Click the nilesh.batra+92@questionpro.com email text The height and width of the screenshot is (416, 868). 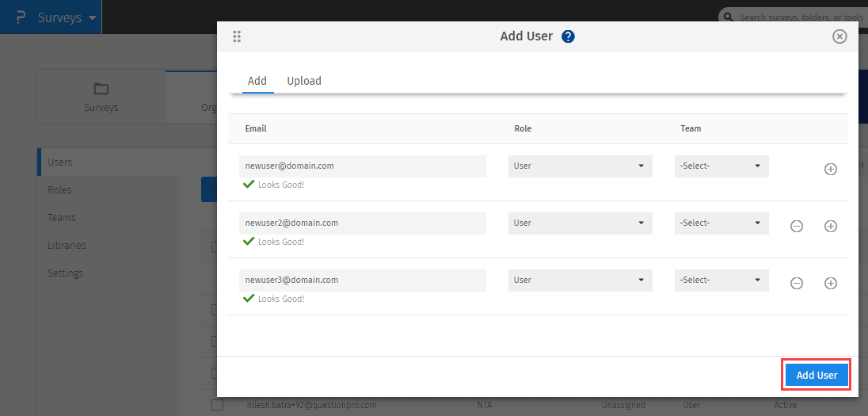tap(312, 406)
